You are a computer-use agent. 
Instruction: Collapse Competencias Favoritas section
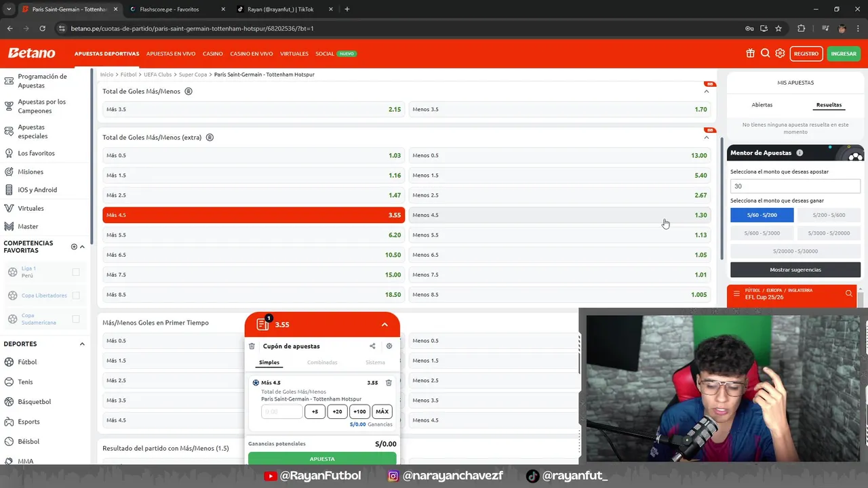(82, 247)
